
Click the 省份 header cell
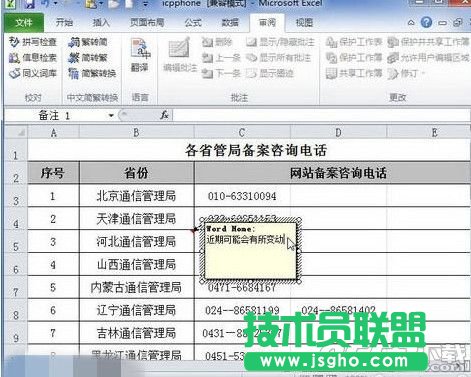(137, 173)
